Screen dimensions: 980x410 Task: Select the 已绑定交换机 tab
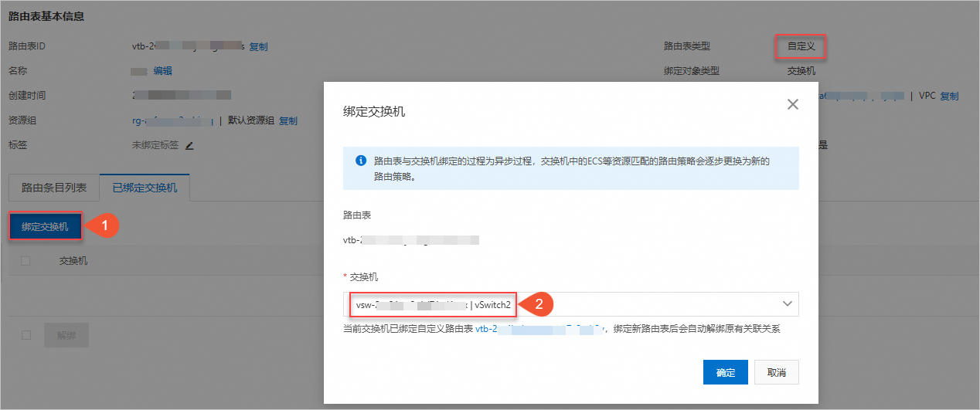145,188
